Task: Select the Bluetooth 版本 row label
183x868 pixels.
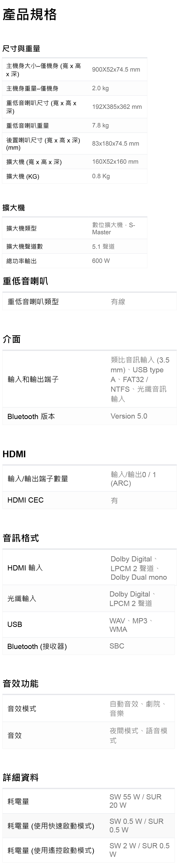Action: click(31, 416)
